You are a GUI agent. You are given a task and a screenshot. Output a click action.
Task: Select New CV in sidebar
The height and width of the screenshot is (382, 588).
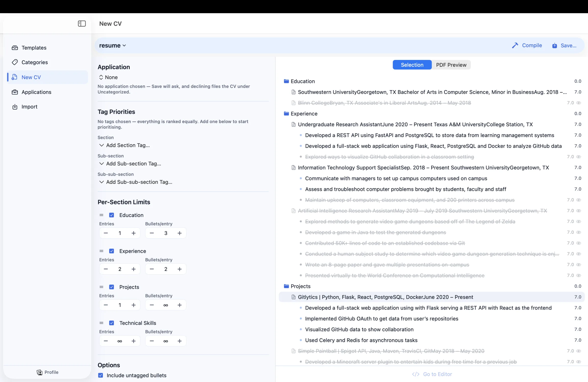coord(48,77)
